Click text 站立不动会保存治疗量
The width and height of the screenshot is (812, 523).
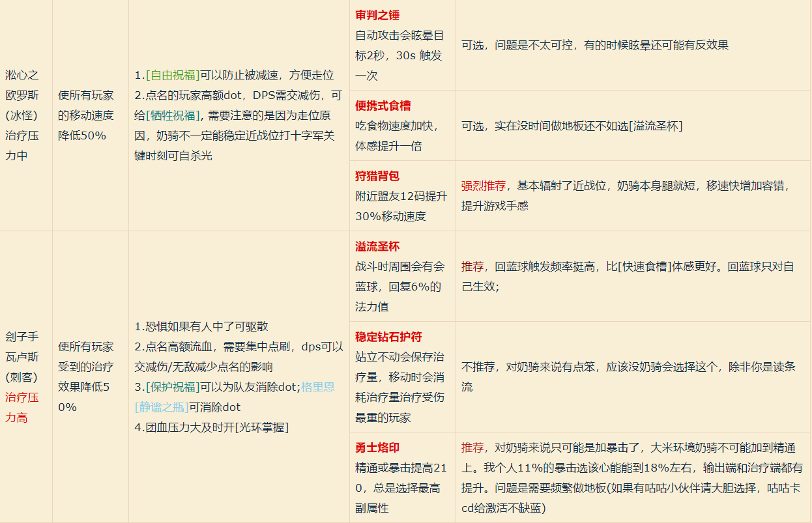(x=399, y=367)
